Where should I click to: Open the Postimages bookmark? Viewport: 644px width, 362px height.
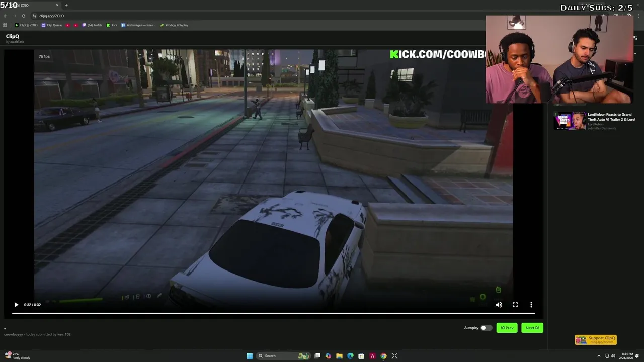(x=138, y=25)
